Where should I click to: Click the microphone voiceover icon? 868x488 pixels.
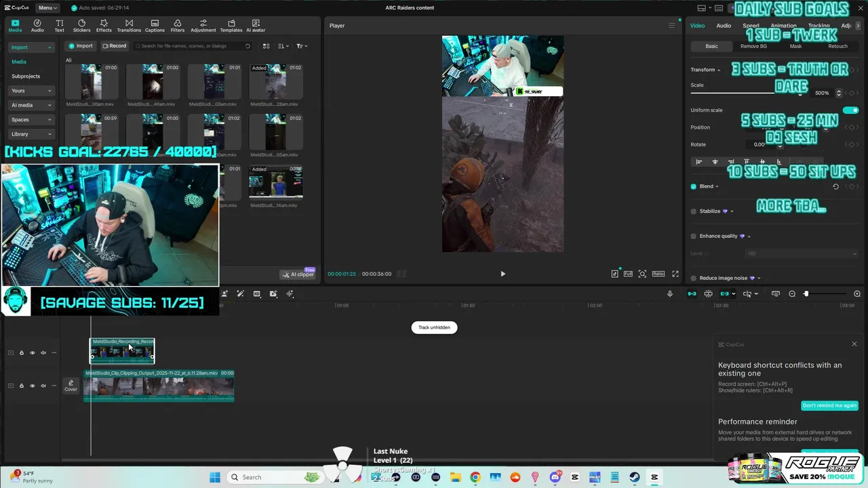point(670,293)
